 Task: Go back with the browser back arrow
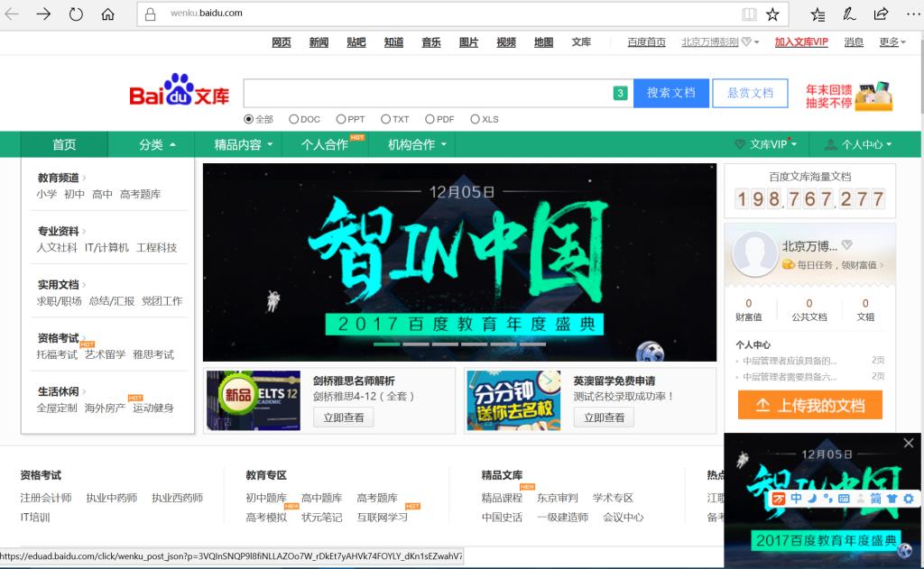12,14
